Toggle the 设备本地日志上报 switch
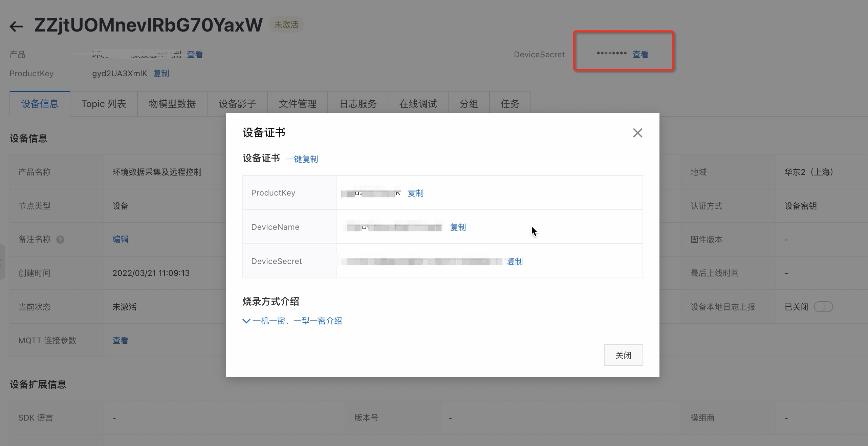 point(823,307)
